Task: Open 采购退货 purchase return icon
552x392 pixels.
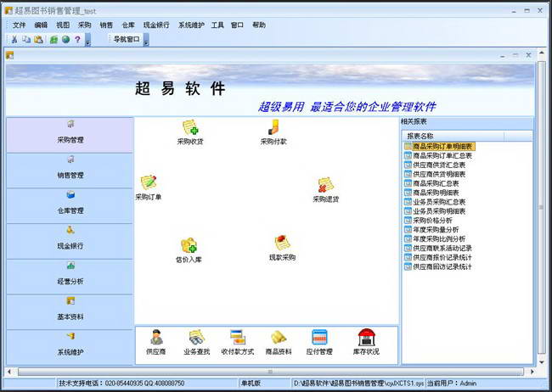Action: [x=325, y=190]
